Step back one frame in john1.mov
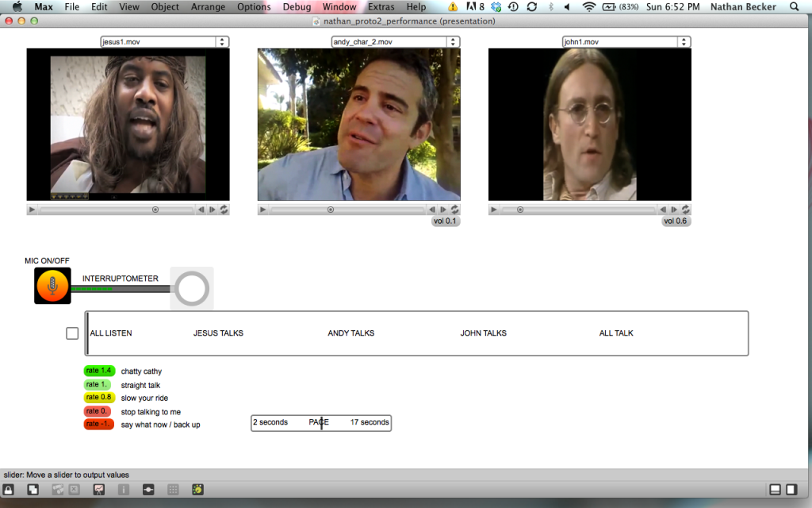The height and width of the screenshot is (508, 812). [x=663, y=210]
